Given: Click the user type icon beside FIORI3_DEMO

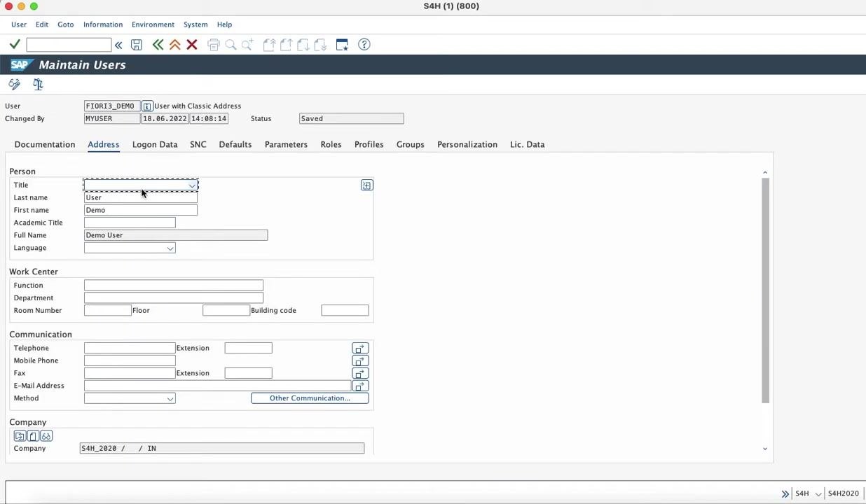Looking at the screenshot, I should coord(147,106).
